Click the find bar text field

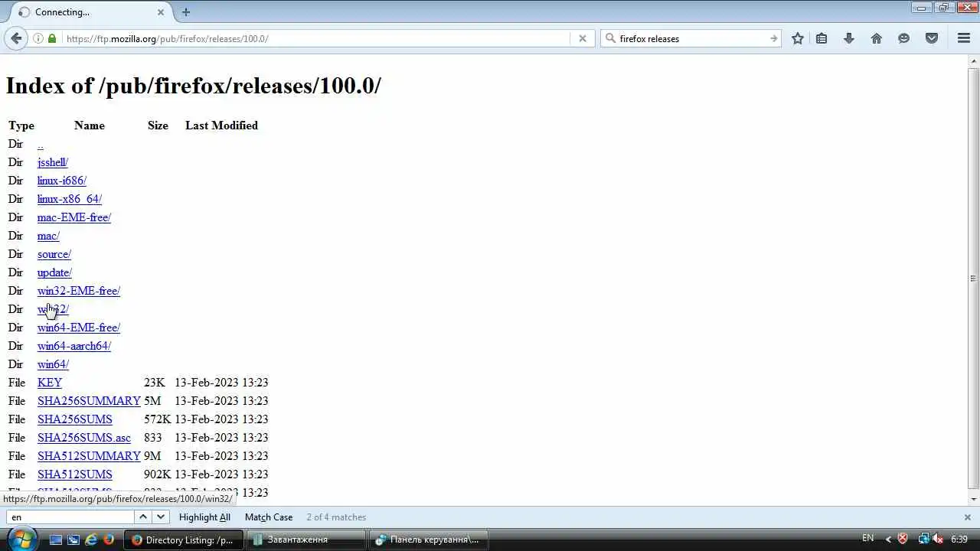point(70,517)
